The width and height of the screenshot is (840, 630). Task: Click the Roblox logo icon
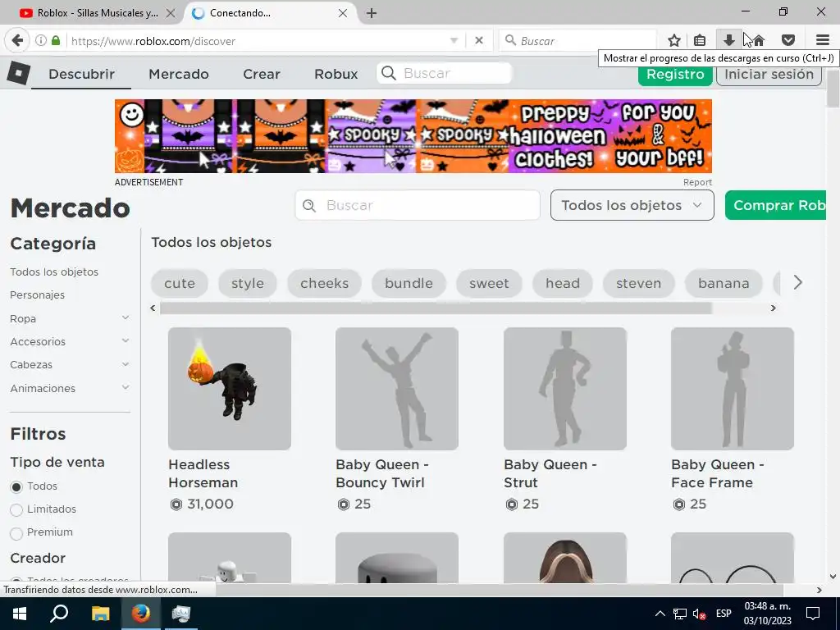(18, 73)
